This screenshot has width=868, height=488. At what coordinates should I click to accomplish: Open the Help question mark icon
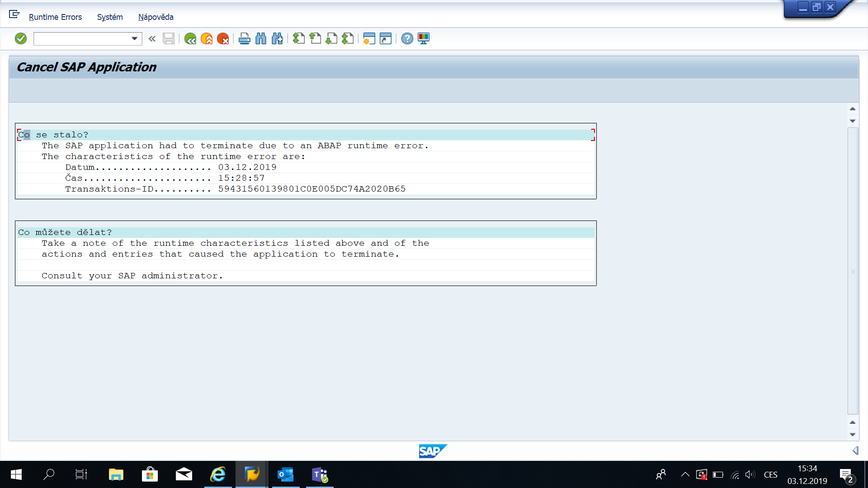click(407, 39)
